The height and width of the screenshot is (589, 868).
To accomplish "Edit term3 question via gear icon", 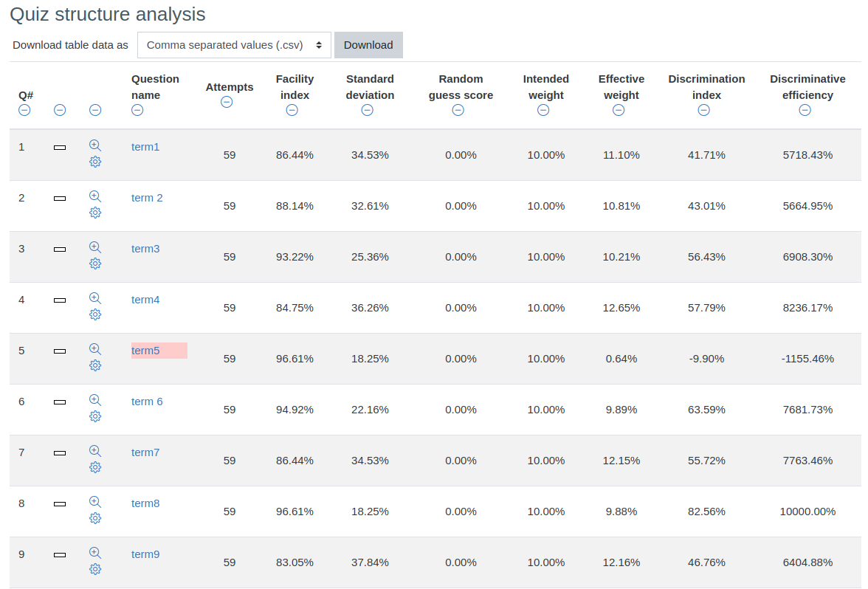I will pos(95,264).
